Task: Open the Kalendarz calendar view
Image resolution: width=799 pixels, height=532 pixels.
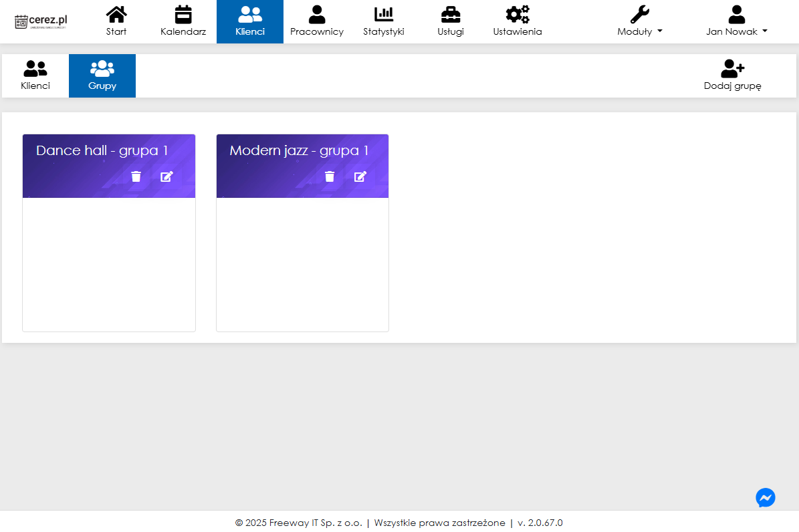Action: coord(183,21)
